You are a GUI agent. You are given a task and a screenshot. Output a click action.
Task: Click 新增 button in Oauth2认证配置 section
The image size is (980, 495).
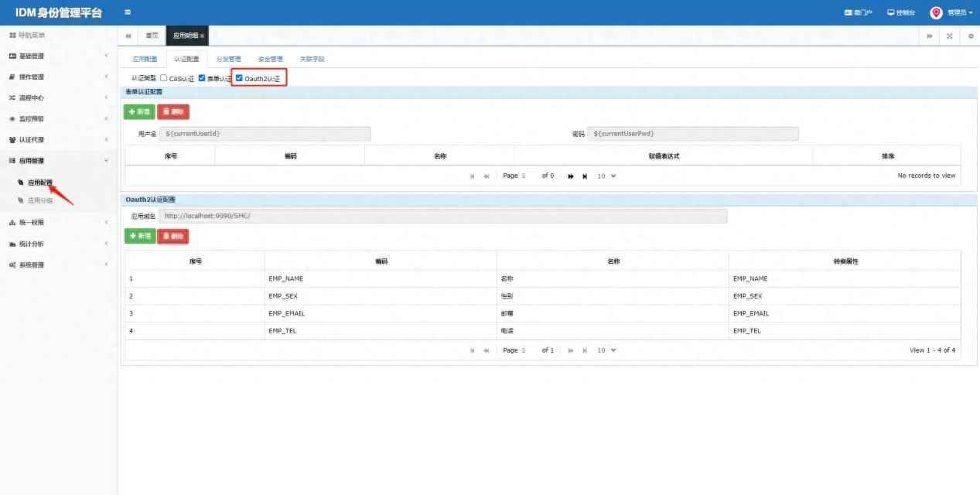click(x=140, y=236)
